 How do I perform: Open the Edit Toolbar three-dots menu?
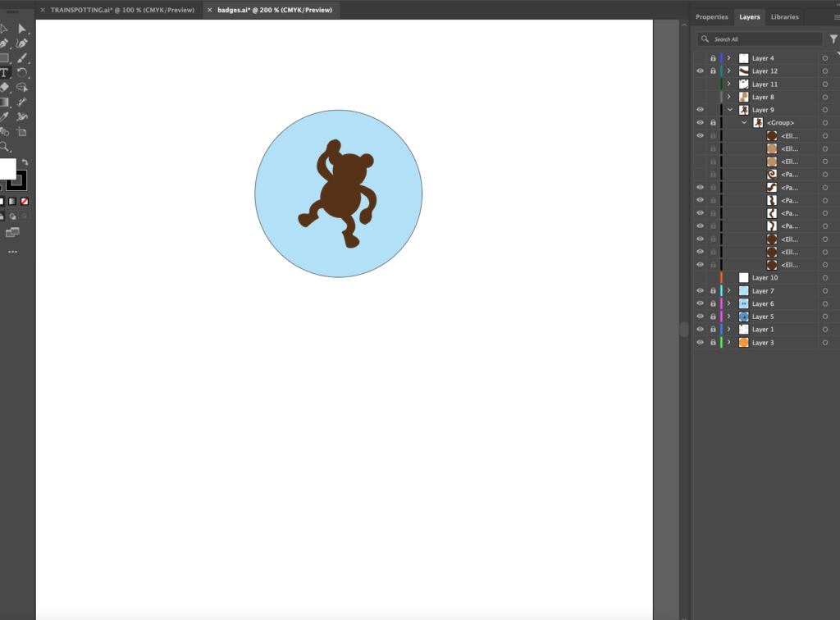[13, 252]
